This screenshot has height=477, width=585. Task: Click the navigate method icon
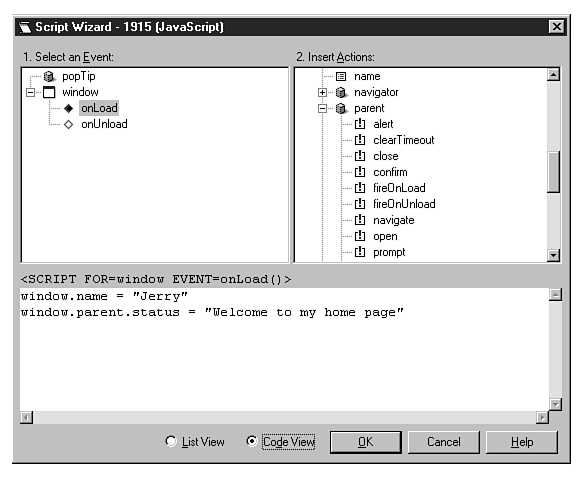click(x=360, y=220)
